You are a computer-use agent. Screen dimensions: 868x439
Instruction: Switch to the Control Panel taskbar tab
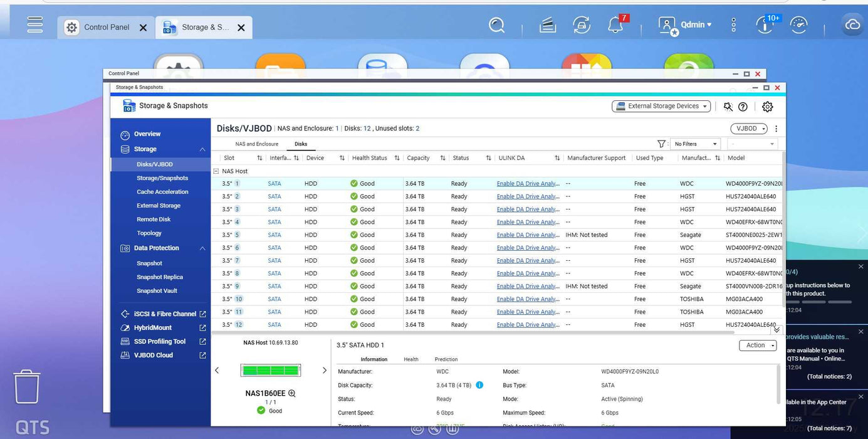[107, 28]
